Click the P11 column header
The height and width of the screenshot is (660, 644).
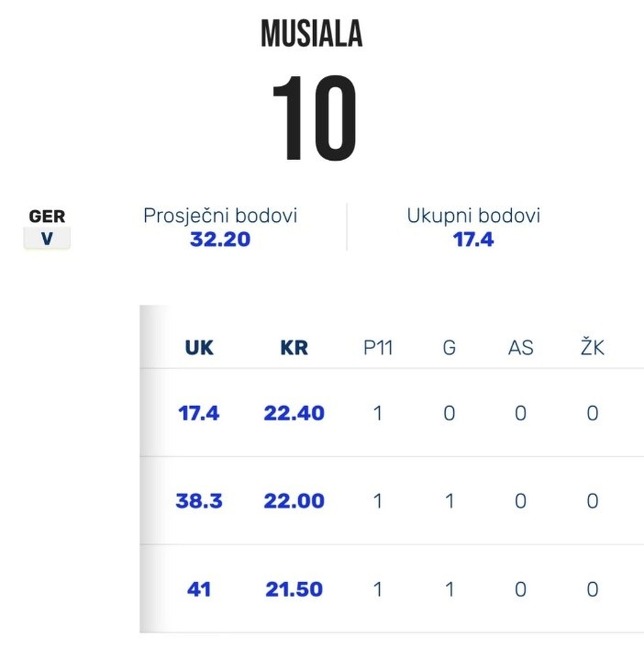tap(378, 347)
